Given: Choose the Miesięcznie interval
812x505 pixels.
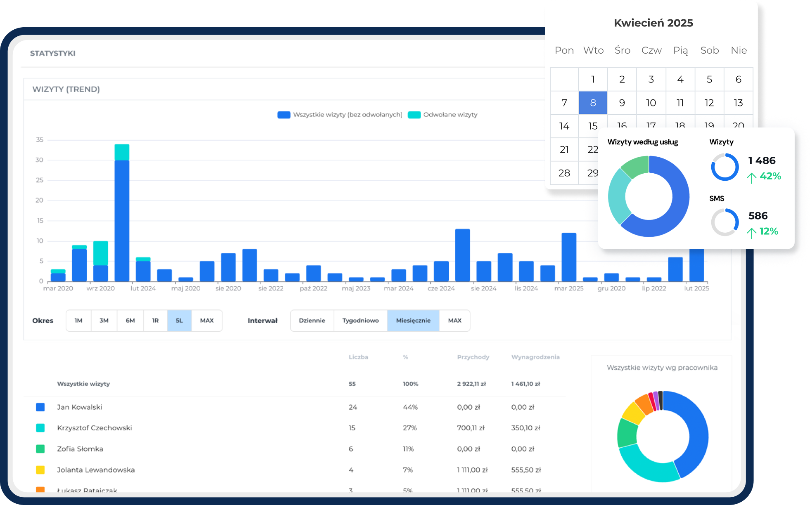Looking at the screenshot, I should [x=413, y=321].
